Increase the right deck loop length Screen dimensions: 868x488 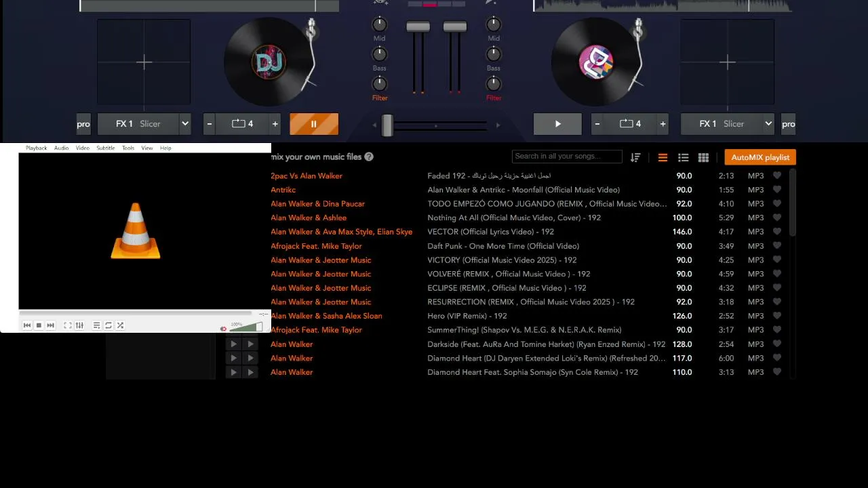663,124
